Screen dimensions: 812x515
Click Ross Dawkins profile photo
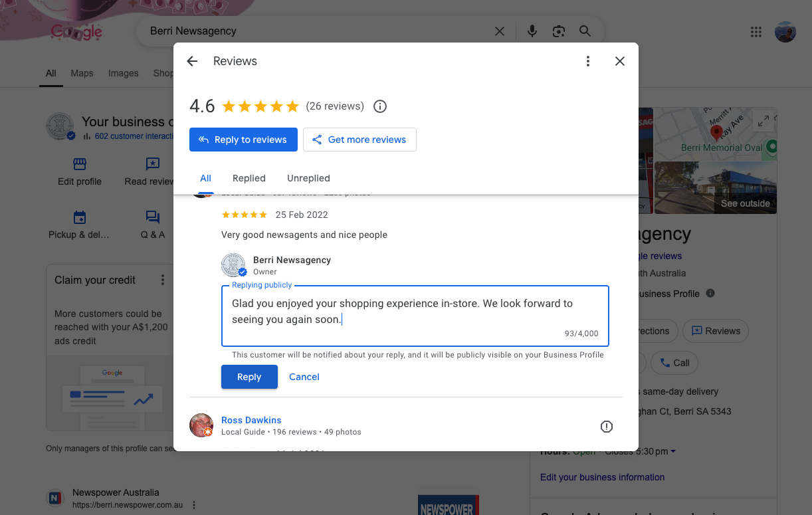201,425
